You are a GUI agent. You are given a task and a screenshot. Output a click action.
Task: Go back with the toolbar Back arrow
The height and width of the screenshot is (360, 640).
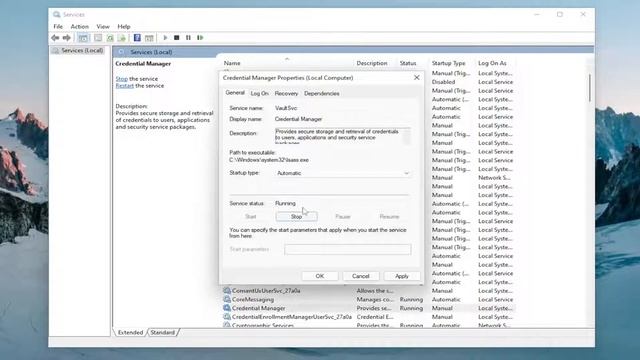pyautogui.click(x=55, y=38)
